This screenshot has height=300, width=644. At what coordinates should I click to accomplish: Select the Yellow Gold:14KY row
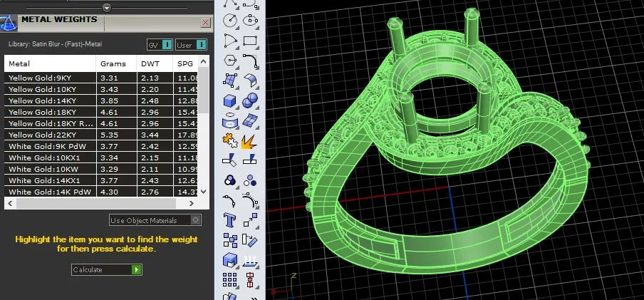101,100
